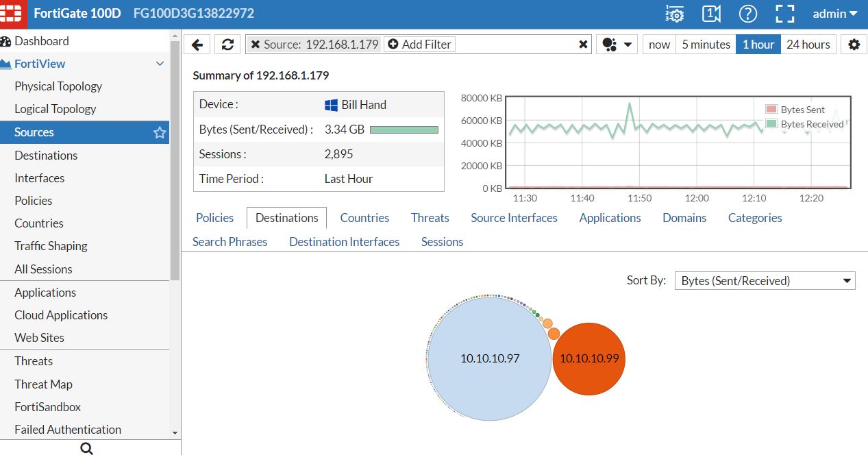Click the 10.10.10.99 orange bubble
The width and height of the screenshot is (868, 455).
click(589, 358)
